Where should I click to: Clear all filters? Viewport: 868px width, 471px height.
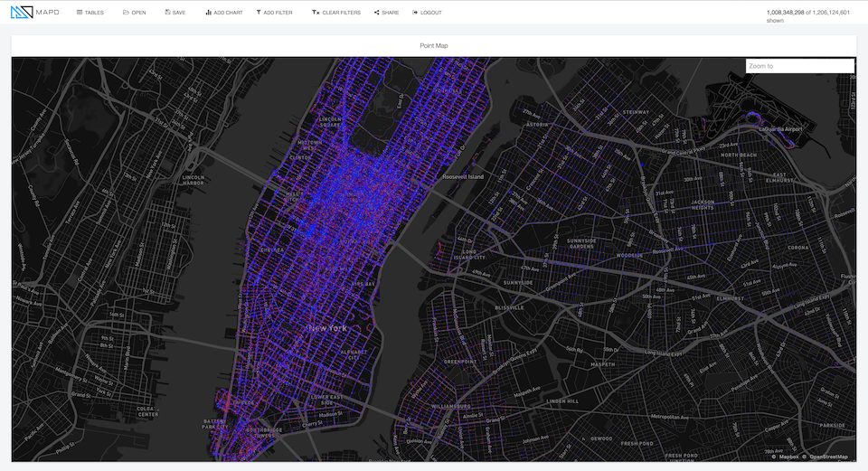(336, 12)
